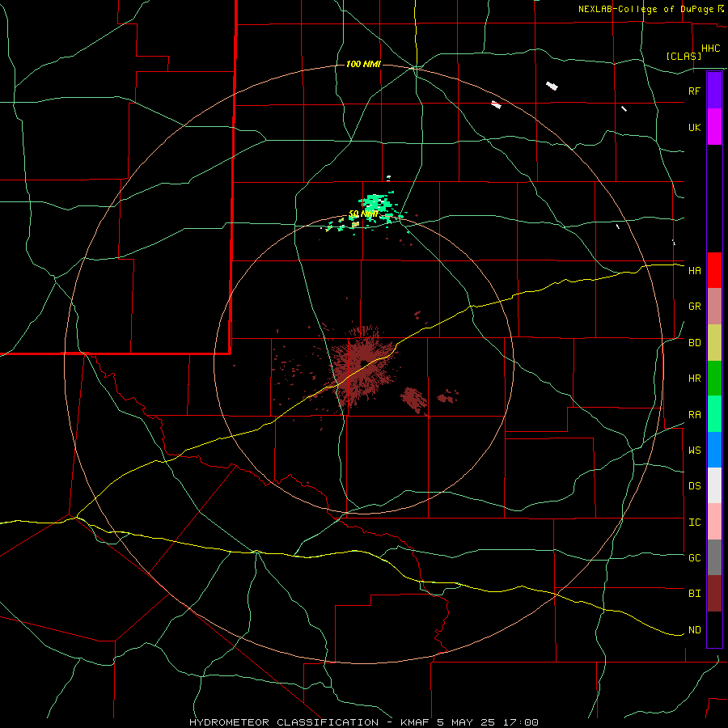Click the blue WS legend swatch

pyautogui.click(x=714, y=450)
